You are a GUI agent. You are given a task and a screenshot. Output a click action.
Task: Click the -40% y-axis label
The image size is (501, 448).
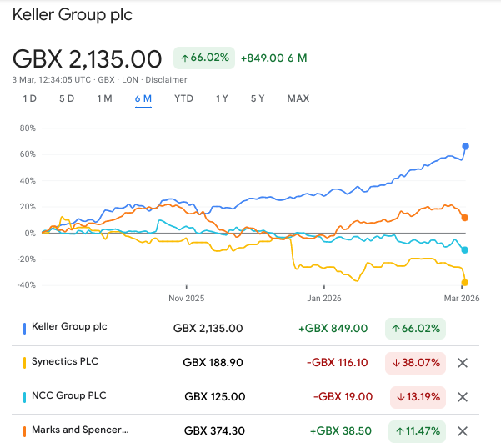click(x=26, y=285)
